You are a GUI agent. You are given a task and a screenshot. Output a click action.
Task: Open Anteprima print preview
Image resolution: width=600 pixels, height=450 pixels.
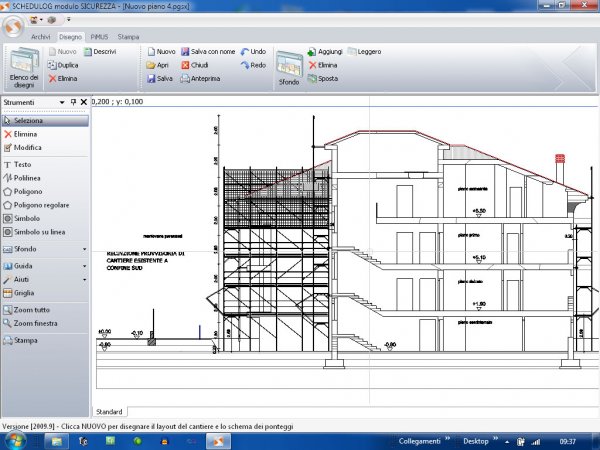205,78
